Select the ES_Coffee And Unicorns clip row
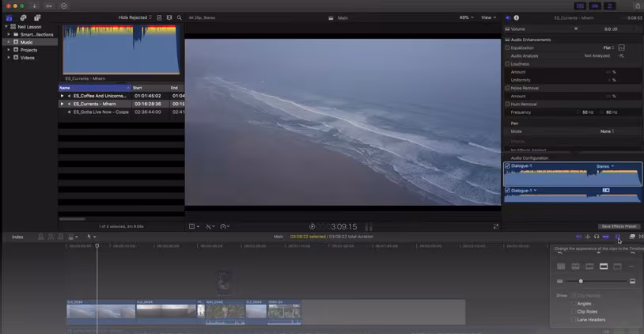The image size is (644, 334). (x=121, y=96)
